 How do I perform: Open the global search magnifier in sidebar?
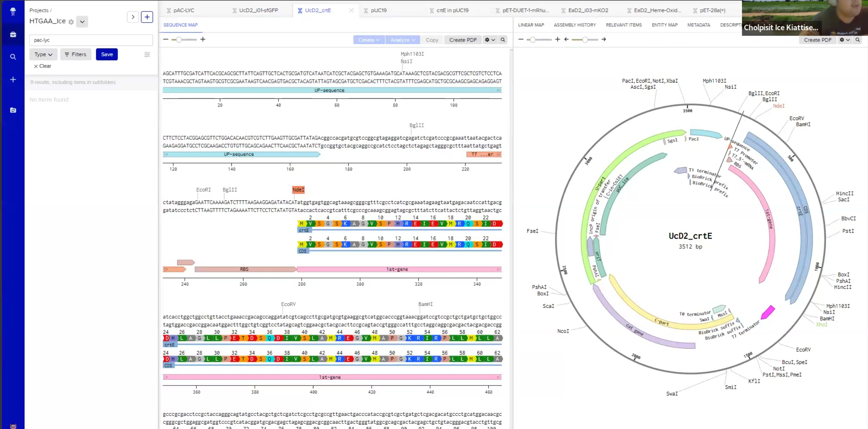[x=13, y=56]
